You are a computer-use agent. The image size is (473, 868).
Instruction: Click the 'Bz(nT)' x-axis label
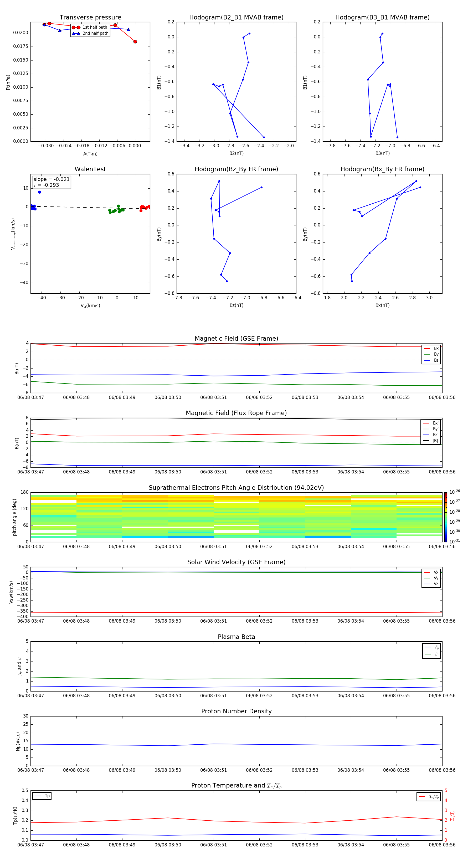pos(236,305)
